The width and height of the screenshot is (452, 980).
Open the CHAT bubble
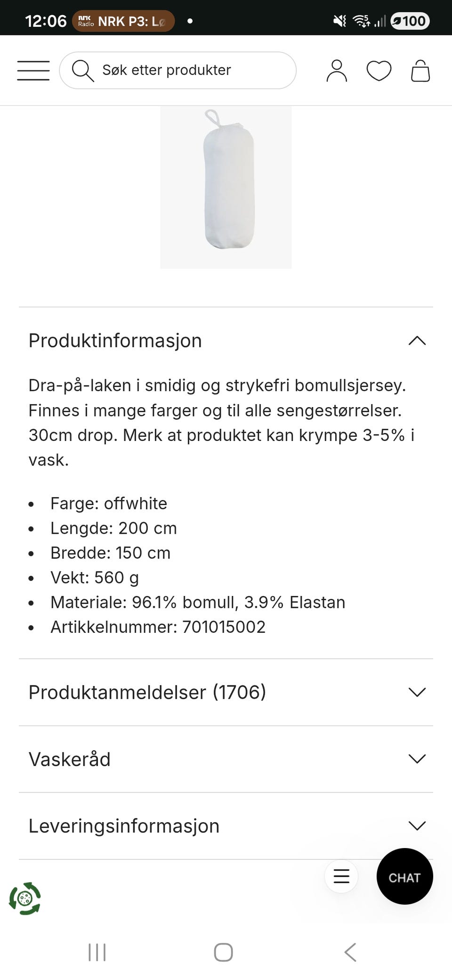(x=405, y=876)
